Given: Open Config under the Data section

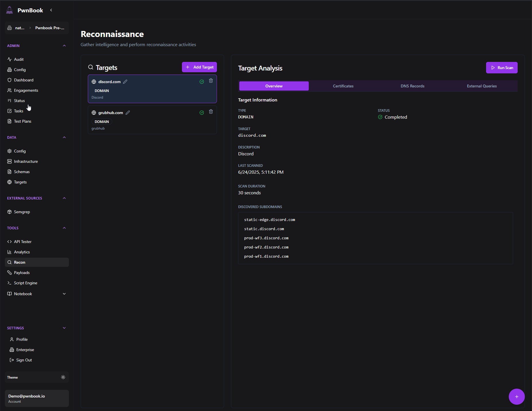Looking at the screenshot, I should [37, 151].
